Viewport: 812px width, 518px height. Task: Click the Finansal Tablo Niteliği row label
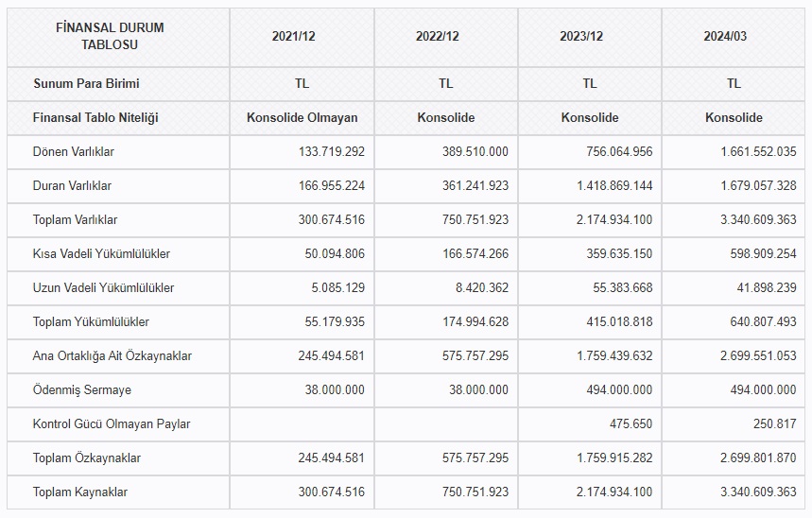pyautogui.click(x=95, y=117)
